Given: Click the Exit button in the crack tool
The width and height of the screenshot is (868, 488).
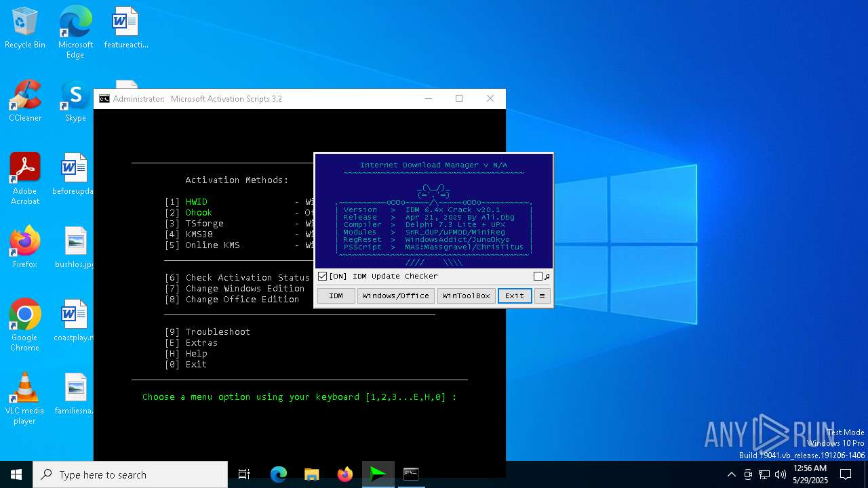Looking at the screenshot, I should 515,296.
